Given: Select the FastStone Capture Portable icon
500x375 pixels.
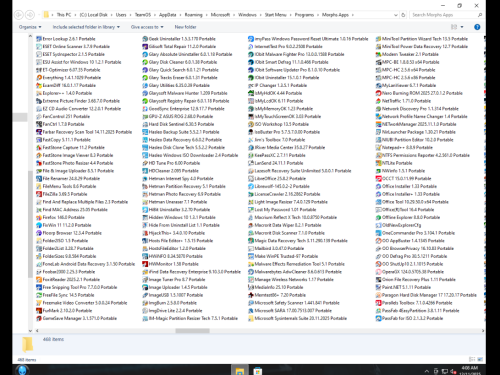Looking at the screenshot, I should coord(39,147).
